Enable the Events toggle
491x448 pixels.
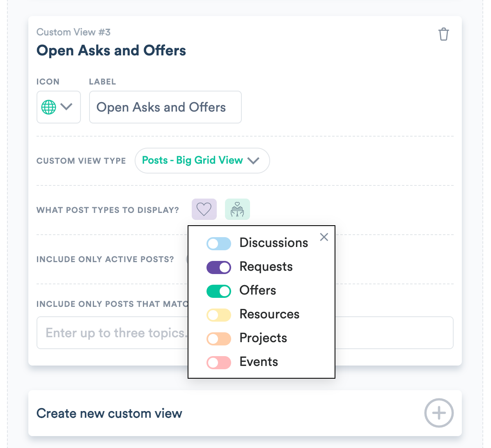(218, 362)
